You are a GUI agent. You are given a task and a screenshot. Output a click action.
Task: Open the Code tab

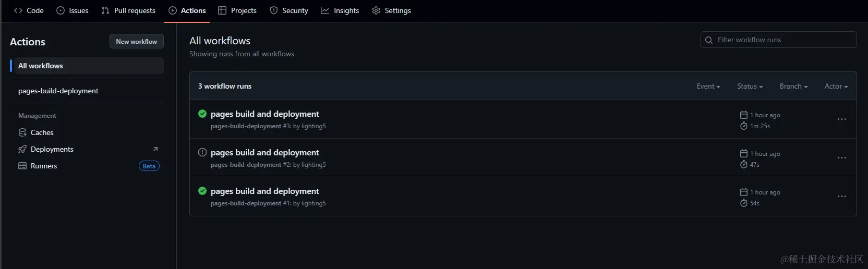tap(29, 10)
